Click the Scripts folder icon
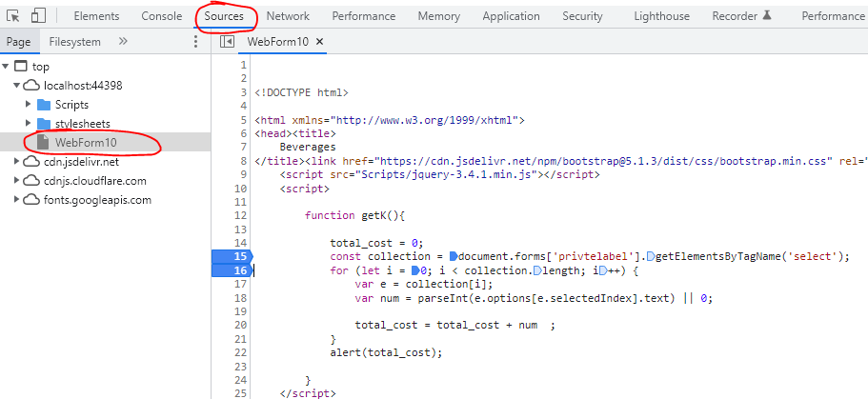Viewport: 868px width, 399px height. [44, 105]
